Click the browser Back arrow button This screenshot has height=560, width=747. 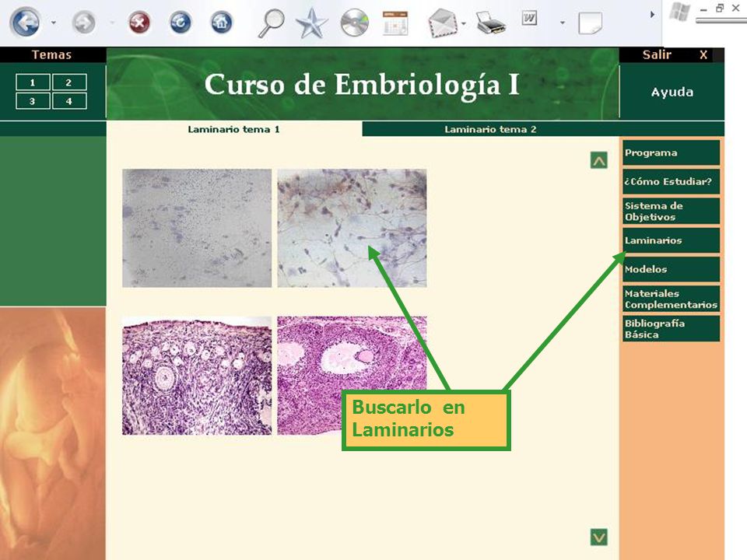[25, 22]
